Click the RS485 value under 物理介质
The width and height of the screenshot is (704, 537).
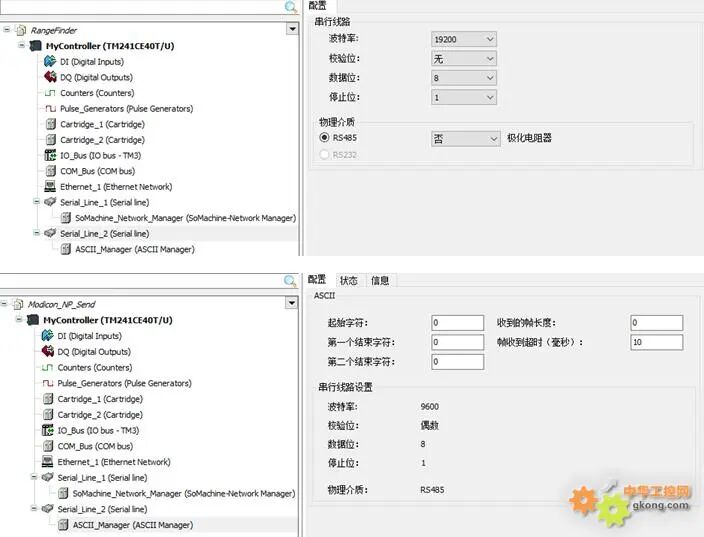pos(432,489)
